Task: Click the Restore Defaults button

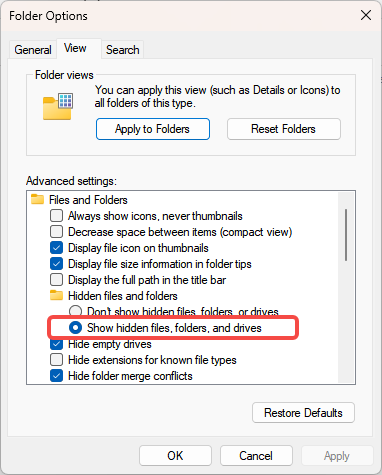Action: (303, 413)
